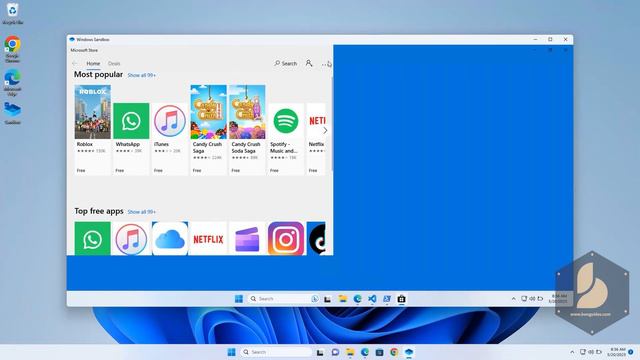Open Chat on the host taskbar
Image resolution: width=640 pixels, height=360 pixels.
pyautogui.click(x=335, y=352)
